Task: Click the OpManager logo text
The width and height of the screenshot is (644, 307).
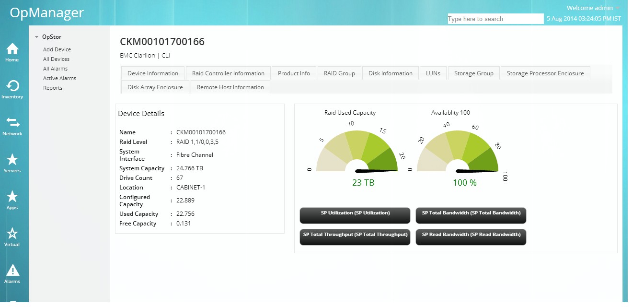Action: coord(47,12)
